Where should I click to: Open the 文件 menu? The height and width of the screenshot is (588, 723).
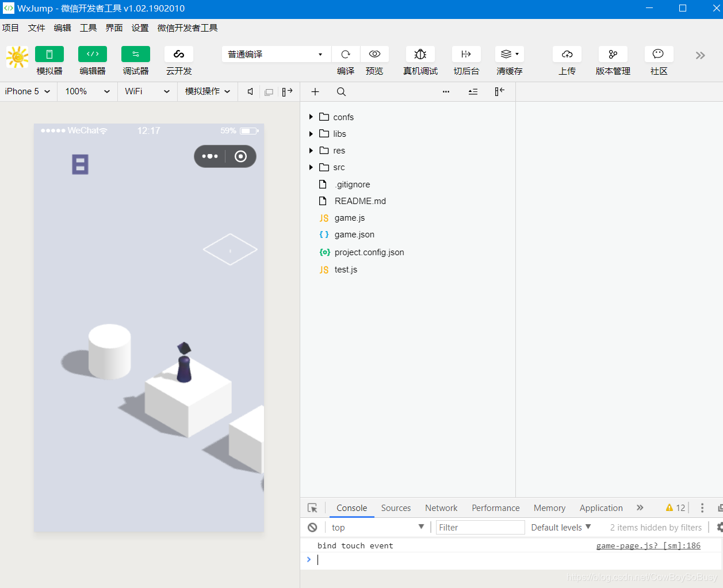tap(36, 28)
